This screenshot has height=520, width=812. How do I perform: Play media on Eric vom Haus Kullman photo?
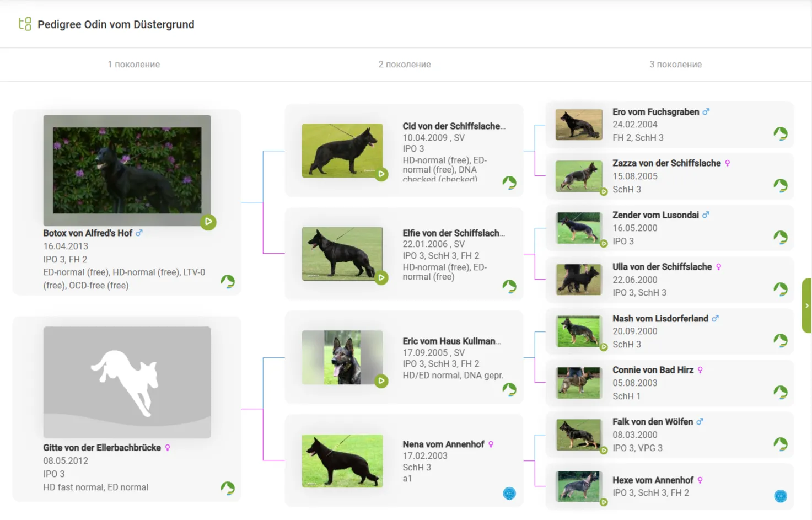click(x=381, y=381)
